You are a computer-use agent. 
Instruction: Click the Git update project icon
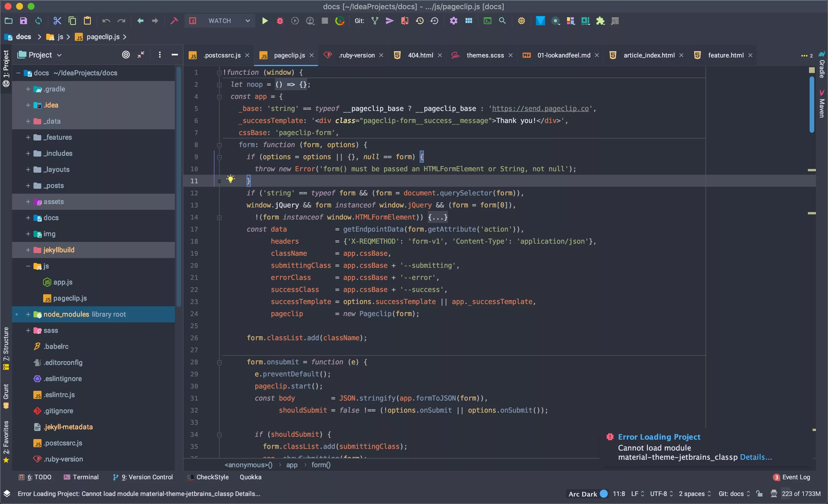[x=375, y=21]
